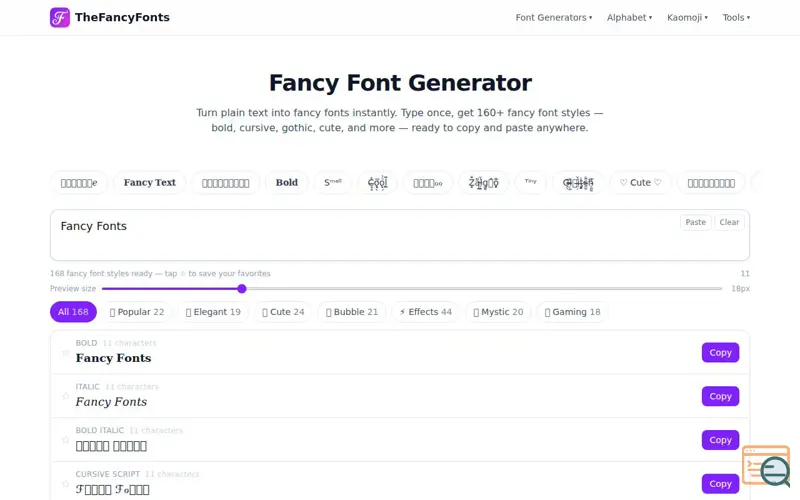800x500 pixels.
Task: Select the Cool glitch style chip
Action: (378, 183)
